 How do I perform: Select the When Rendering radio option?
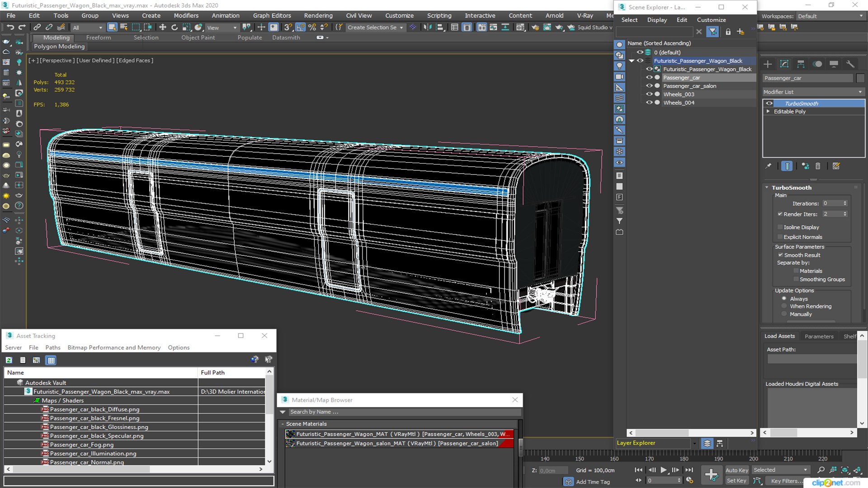pyautogui.click(x=784, y=306)
